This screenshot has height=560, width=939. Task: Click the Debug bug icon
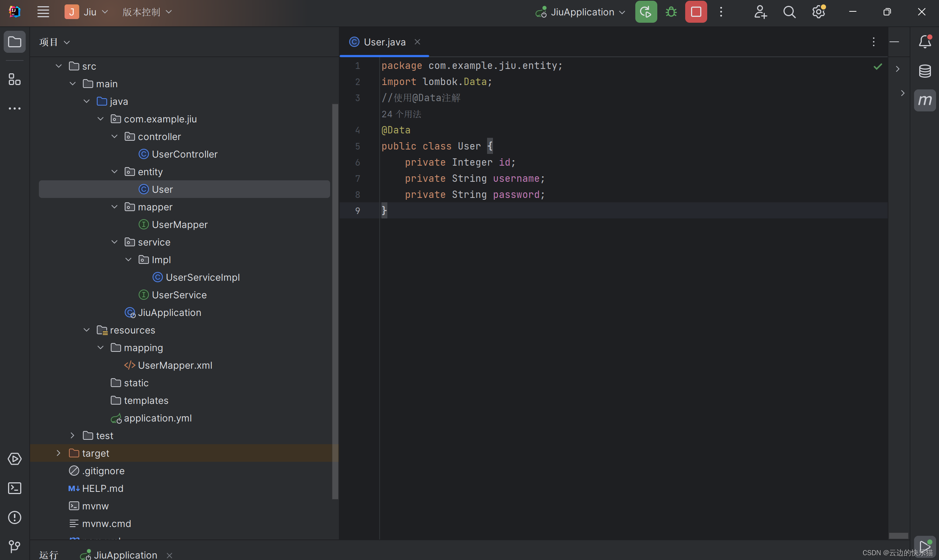[x=671, y=12]
